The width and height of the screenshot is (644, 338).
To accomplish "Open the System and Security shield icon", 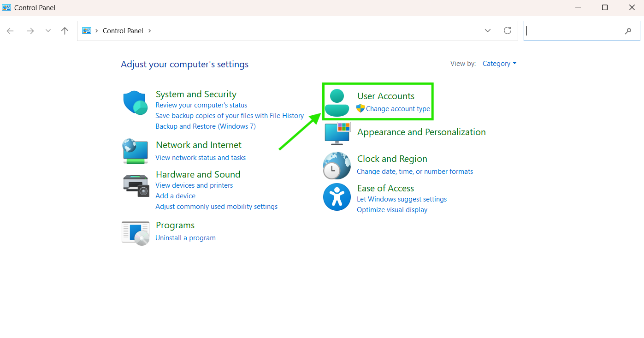I will coord(135,103).
